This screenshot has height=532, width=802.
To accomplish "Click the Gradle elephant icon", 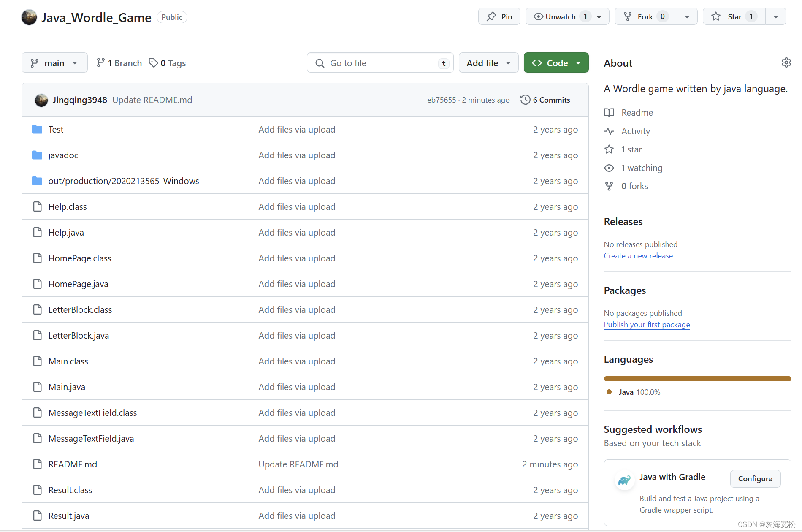I will click(x=624, y=480).
